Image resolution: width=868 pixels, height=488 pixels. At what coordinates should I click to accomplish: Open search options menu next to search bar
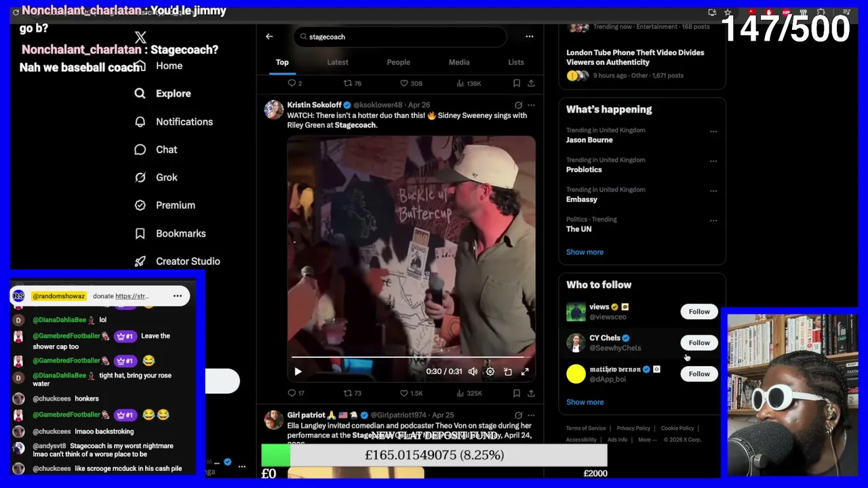pyautogui.click(x=530, y=37)
